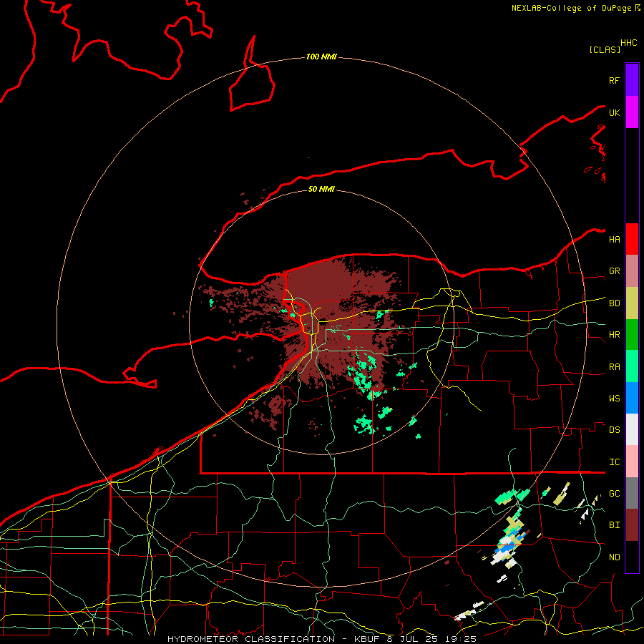This screenshot has height=644, width=644.
Task: Select the GR pink-brown legend swatch
Action: pos(632,271)
